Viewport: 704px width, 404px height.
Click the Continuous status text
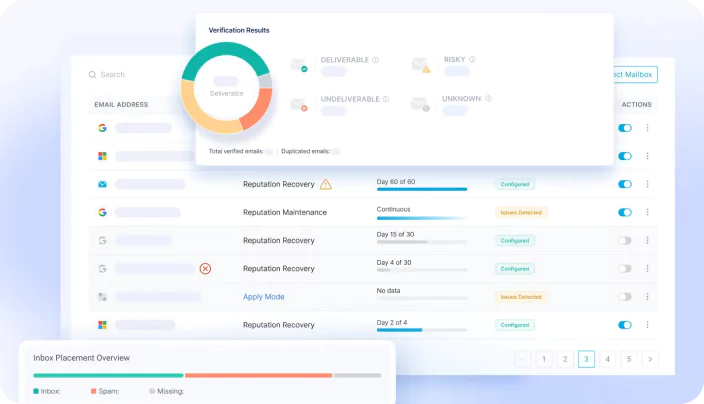pos(393,209)
